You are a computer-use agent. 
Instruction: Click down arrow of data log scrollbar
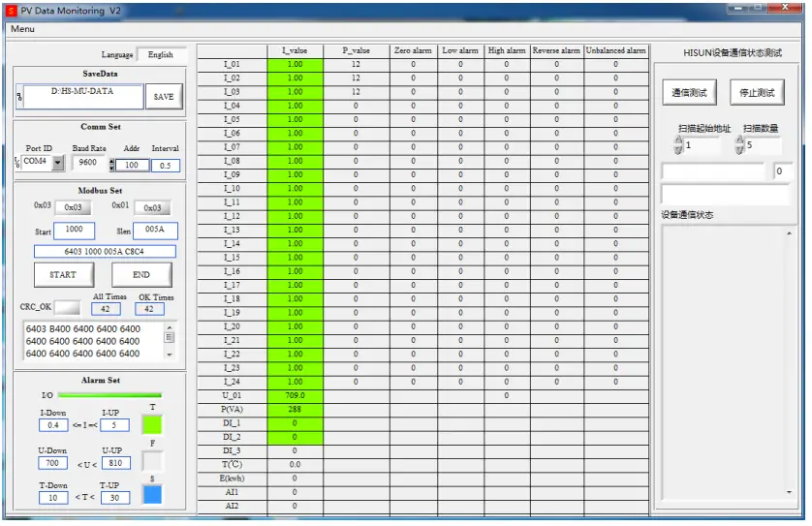click(170, 355)
